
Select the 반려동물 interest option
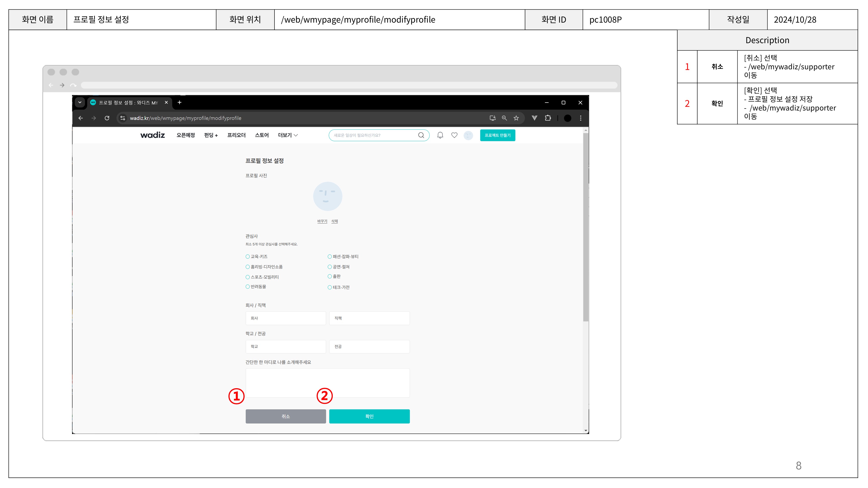248,287
